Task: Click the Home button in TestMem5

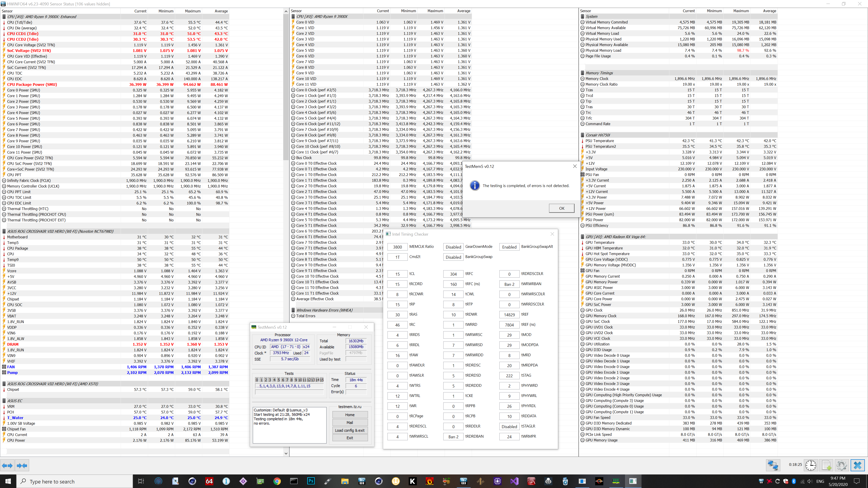Action: [x=350, y=415]
